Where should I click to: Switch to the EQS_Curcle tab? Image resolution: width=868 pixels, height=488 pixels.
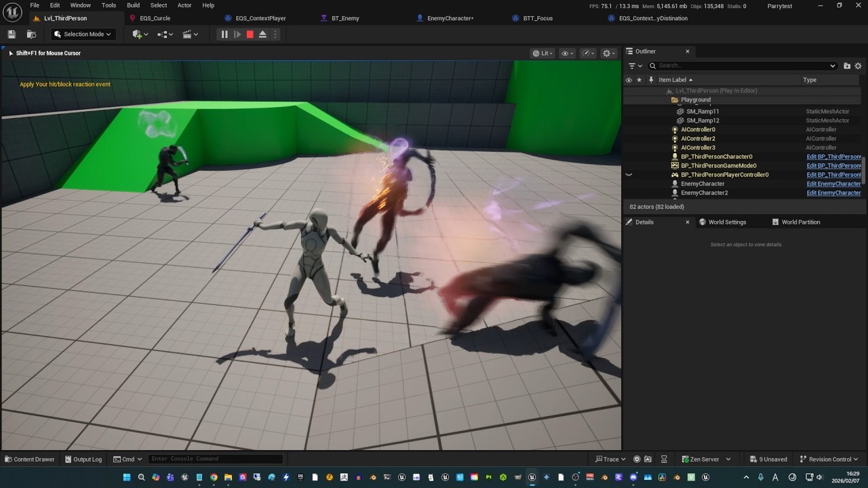point(155,18)
